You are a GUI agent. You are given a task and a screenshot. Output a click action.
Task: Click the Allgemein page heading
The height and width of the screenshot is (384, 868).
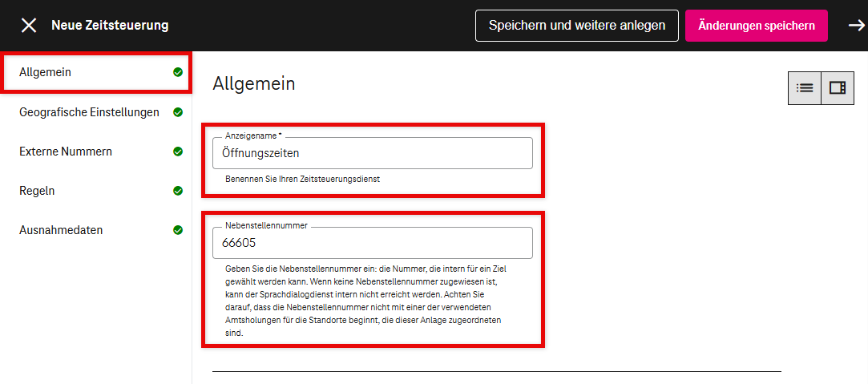[x=254, y=83]
